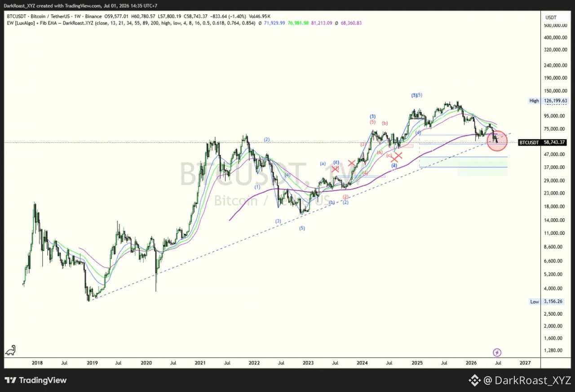Click the High tag beside 126,199.63
This screenshot has height=392, width=575.
[534, 101]
